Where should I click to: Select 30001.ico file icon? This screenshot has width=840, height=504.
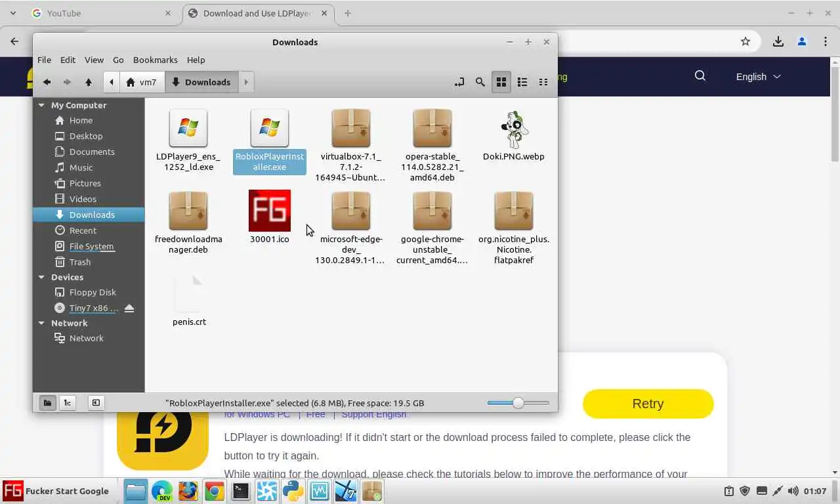[x=270, y=211]
